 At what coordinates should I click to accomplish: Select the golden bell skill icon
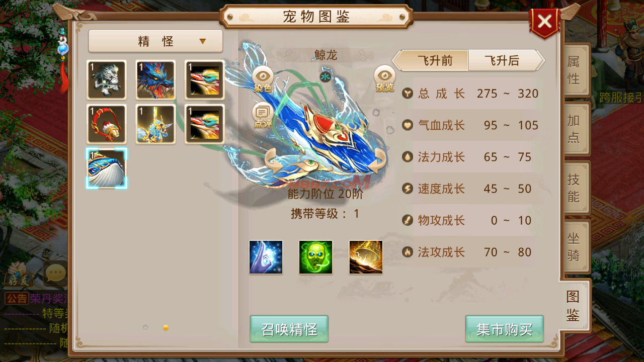coord(366,257)
